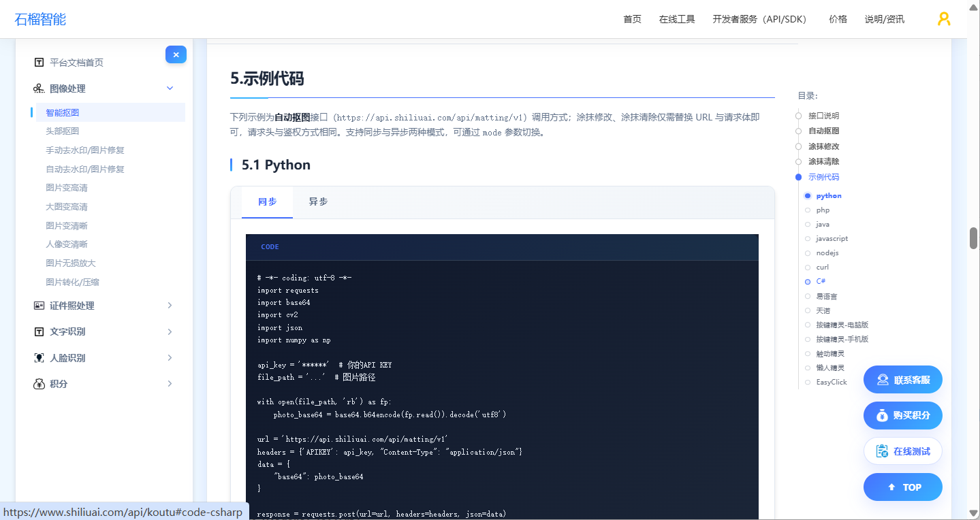Click the 证件照处理 ID card icon
980x520 pixels.
point(39,306)
